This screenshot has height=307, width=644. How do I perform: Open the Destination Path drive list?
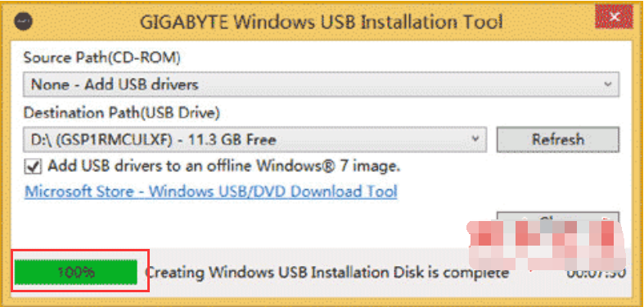[254, 140]
